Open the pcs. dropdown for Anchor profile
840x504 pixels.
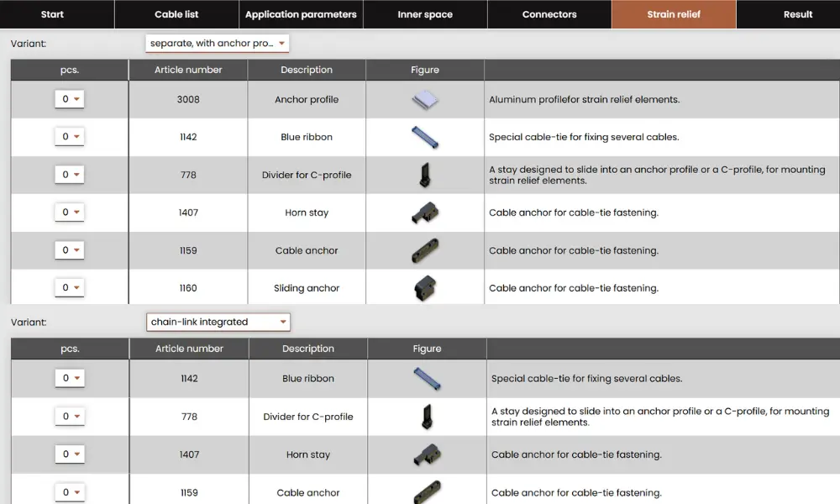tap(69, 99)
